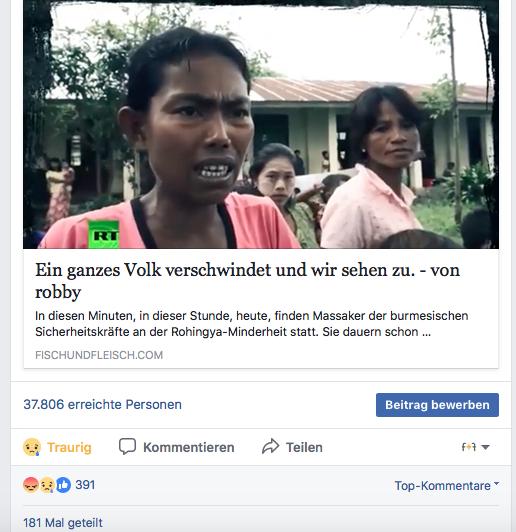Click the angry reaction icon in reactions summary
The image size is (516, 532).
(x=31, y=485)
